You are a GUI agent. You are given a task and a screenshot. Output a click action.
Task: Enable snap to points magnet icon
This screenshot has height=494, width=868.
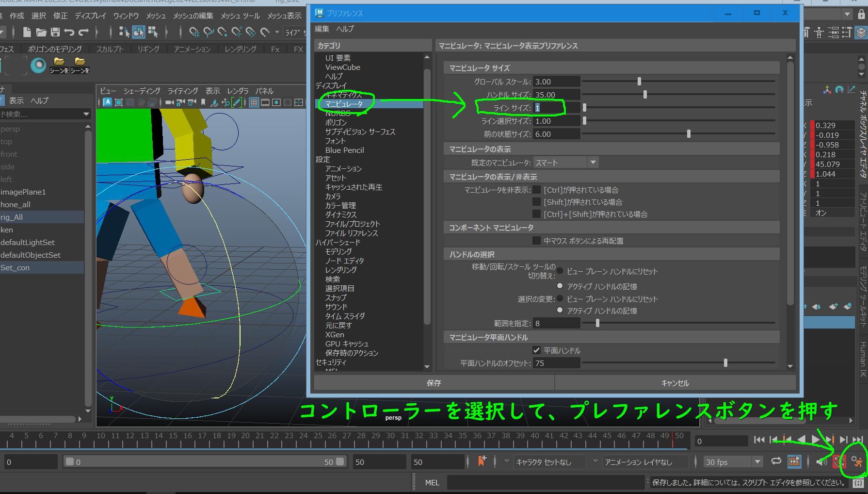pyautogui.click(x=223, y=33)
